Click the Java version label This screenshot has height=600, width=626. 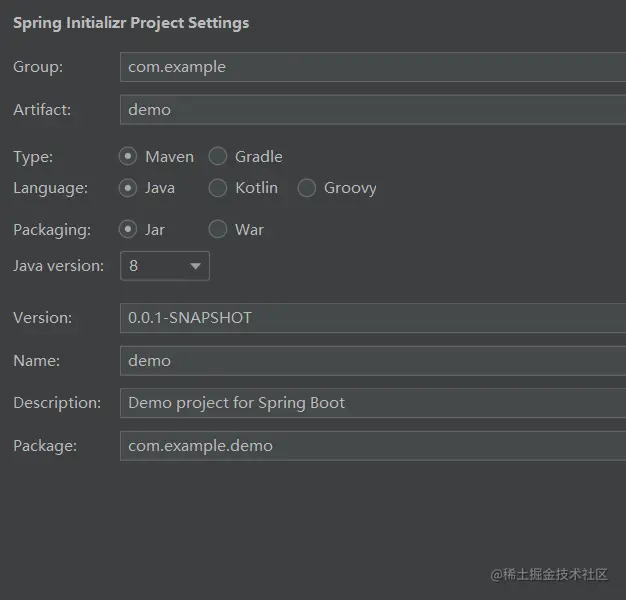click(59, 266)
